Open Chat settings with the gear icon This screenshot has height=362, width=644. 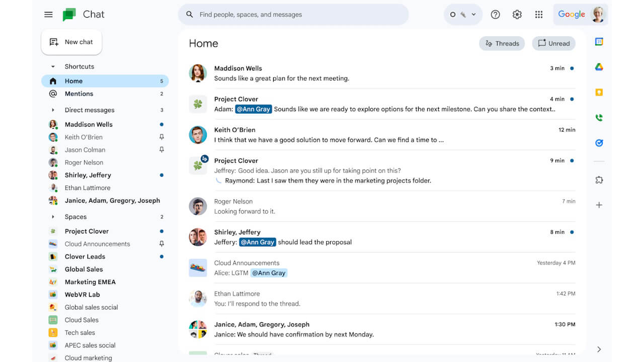coord(517,14)
